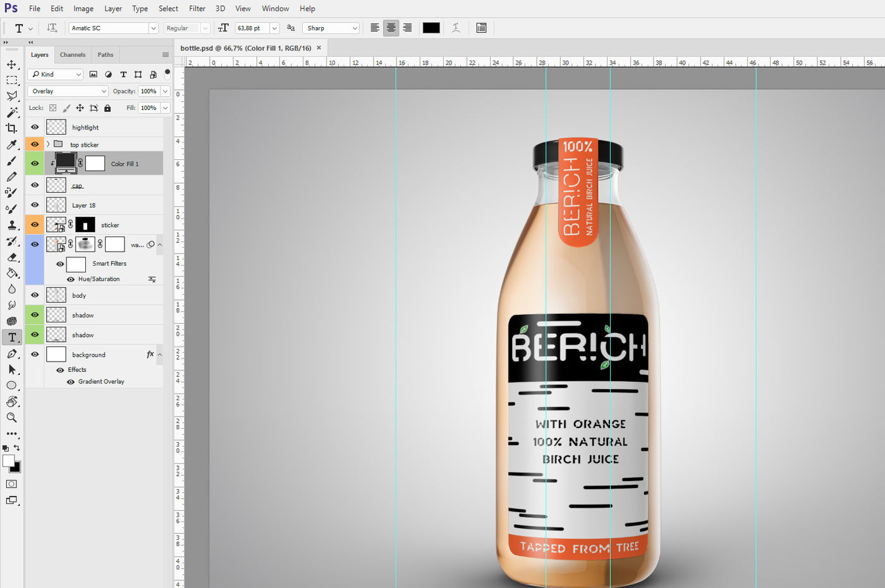Select the Crop tool
885x588 pixels.
click(11, 128)
